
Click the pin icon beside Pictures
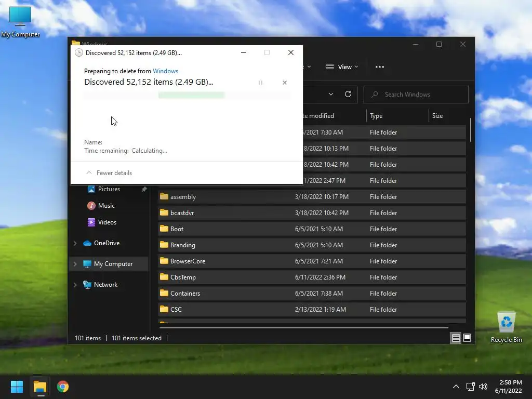(x=144, y=189)
